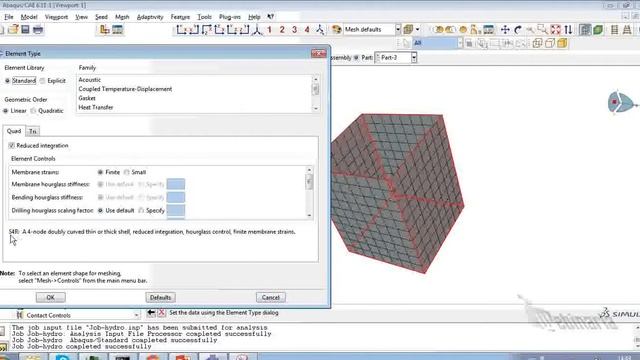The width and height of the screenshot is (640, 360).
Task: Click the color palette icon beside Mesh defaults
Action: pos(336,29)
